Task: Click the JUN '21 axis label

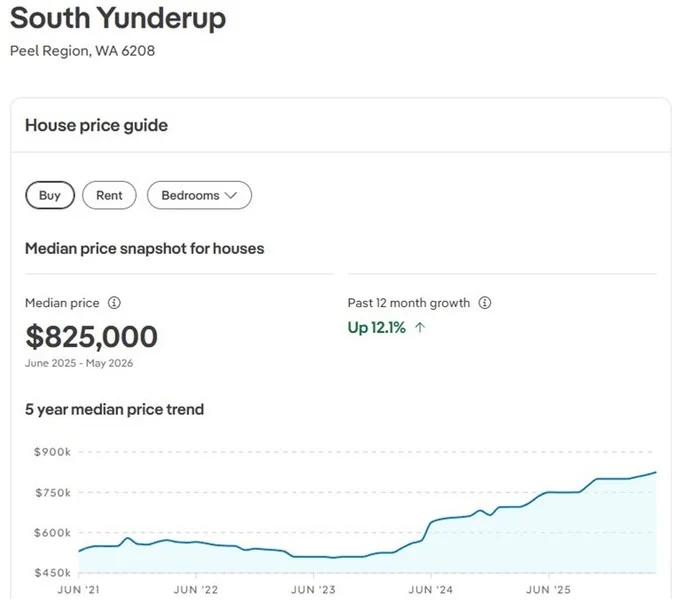Action: click(x=79, y=590)
